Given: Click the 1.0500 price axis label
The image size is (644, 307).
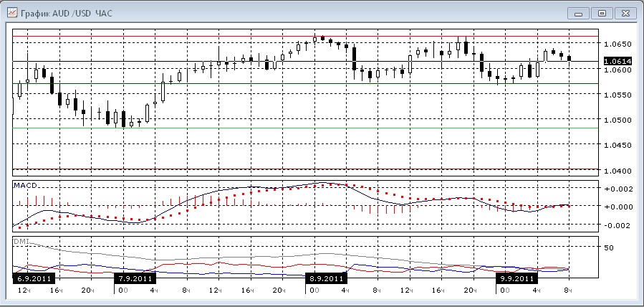Looking at the screenshot, I should coord(617,120).
